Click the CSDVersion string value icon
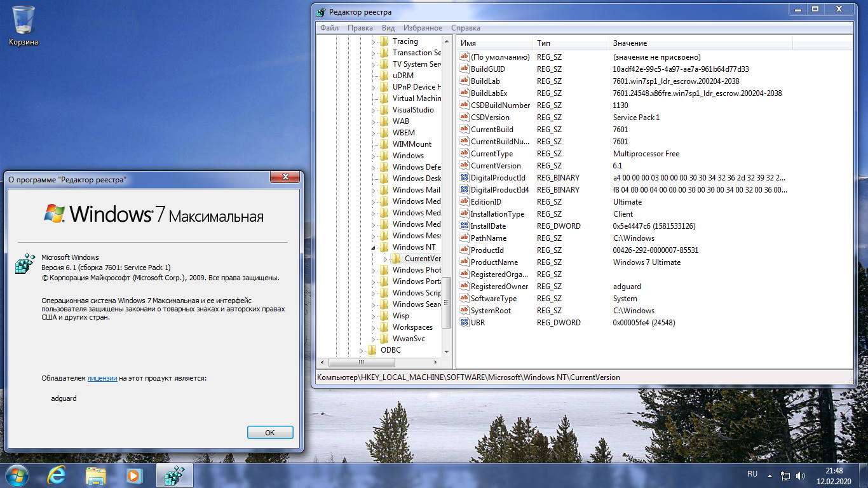Viewport: 868px width, 488px height. [x=464, y=118]
